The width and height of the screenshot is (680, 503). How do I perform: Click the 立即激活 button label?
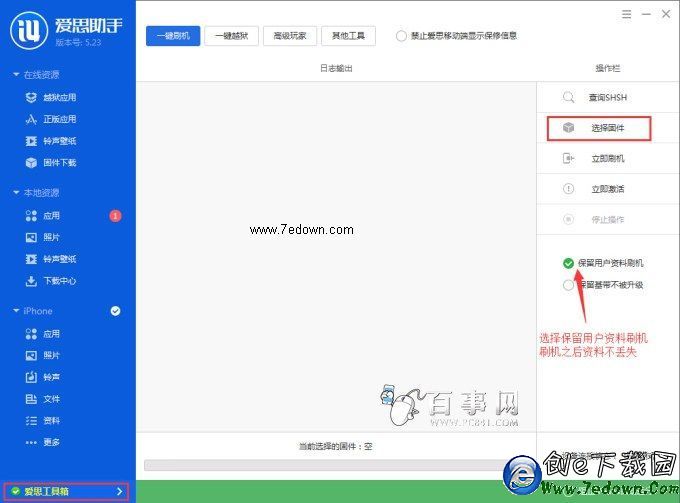pos(608,189)
